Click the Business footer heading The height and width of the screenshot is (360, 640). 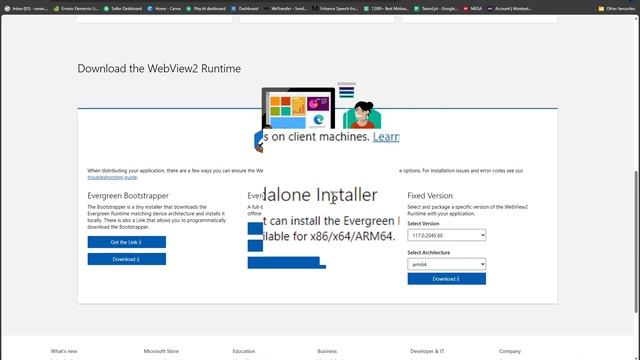327,351
